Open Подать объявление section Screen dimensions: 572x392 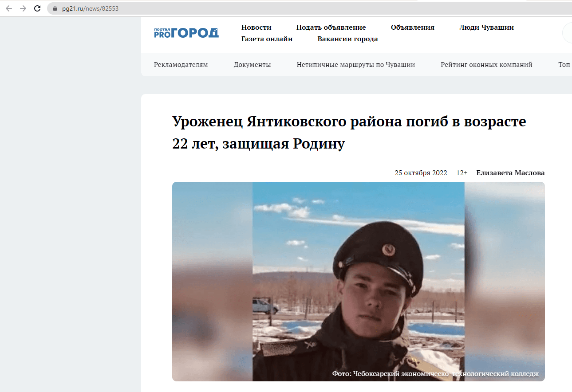point(331,27)
